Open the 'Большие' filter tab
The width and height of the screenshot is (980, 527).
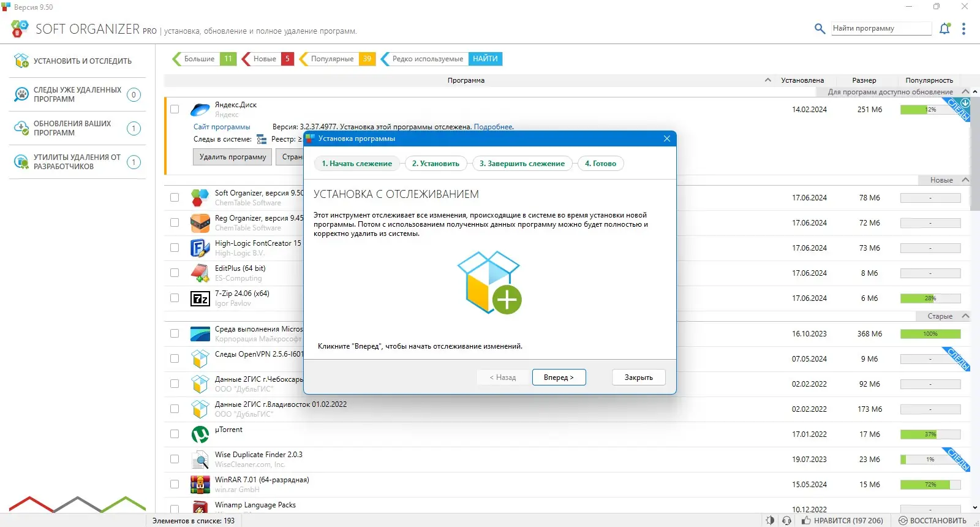click(x=204, y=59)
